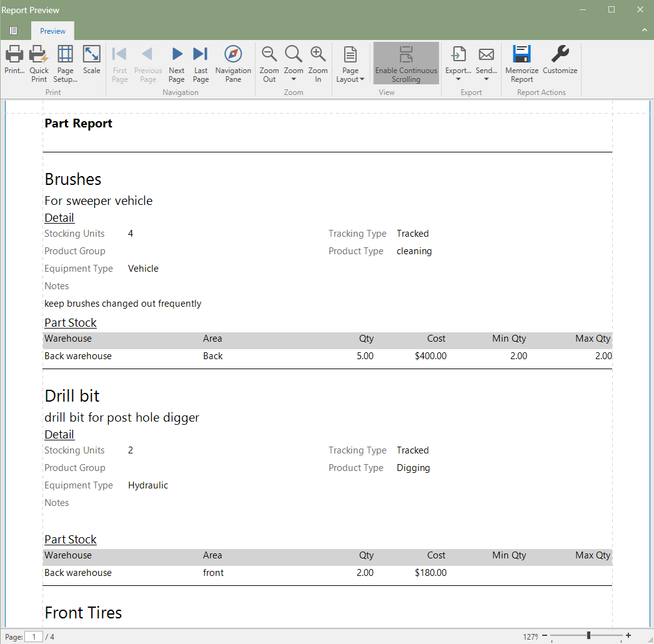Screen dimensions: 654x644
Task: Select the Preview ribbon tab
Action: tap(52, 31)
